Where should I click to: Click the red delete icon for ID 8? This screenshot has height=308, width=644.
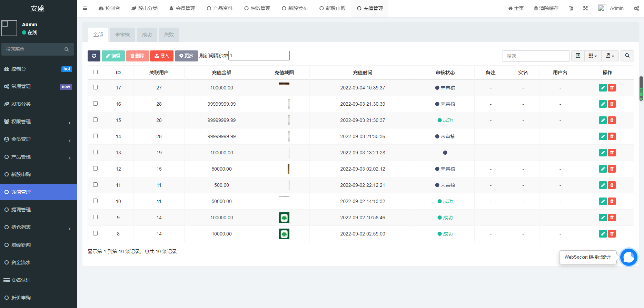612,234
